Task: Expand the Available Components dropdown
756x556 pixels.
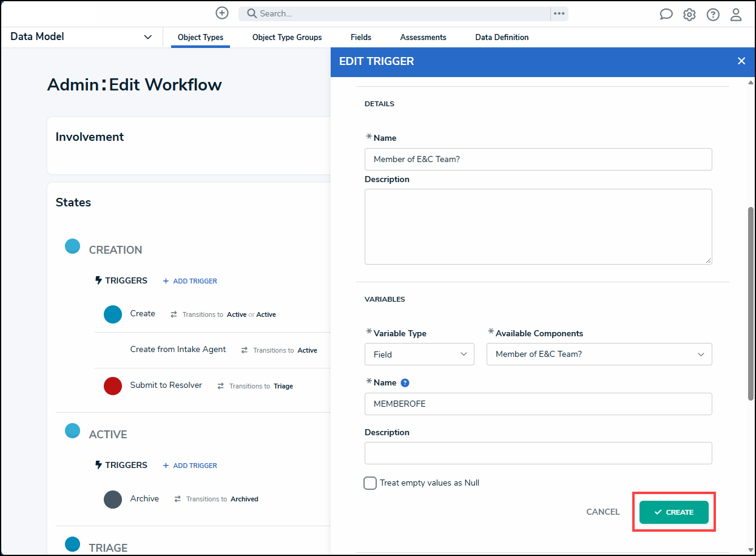Action: (599, 354)
